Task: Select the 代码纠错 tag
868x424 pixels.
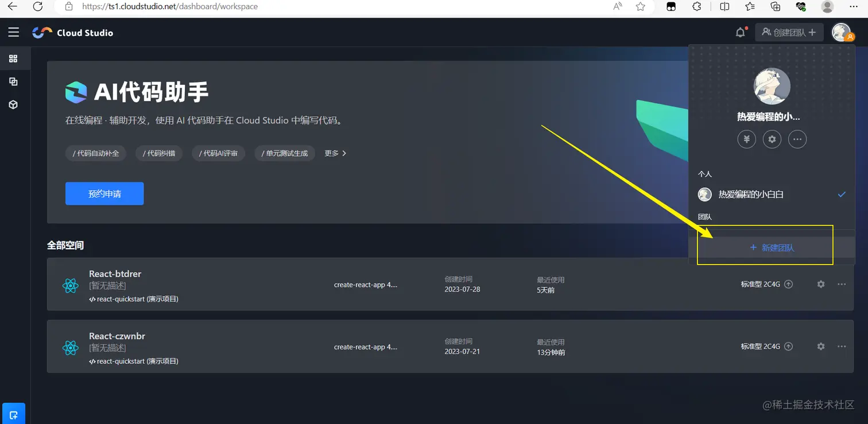Action: (x=159, y=153)
